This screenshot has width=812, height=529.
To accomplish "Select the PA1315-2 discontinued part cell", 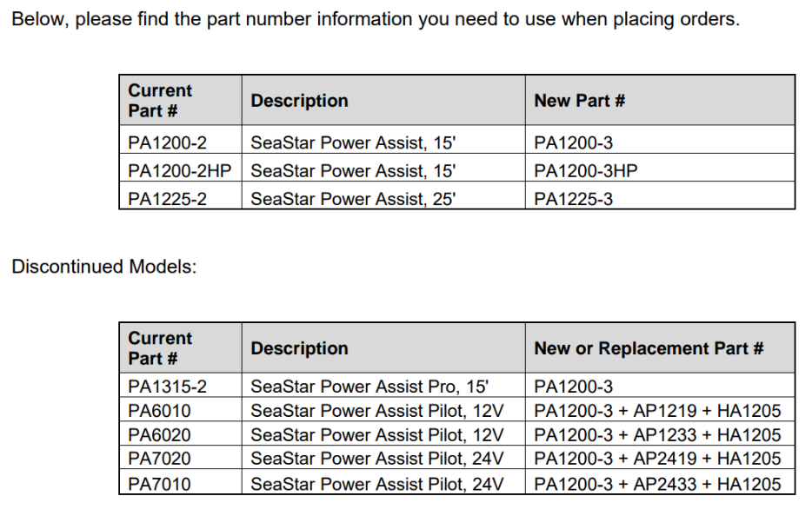I will point(167,387).
